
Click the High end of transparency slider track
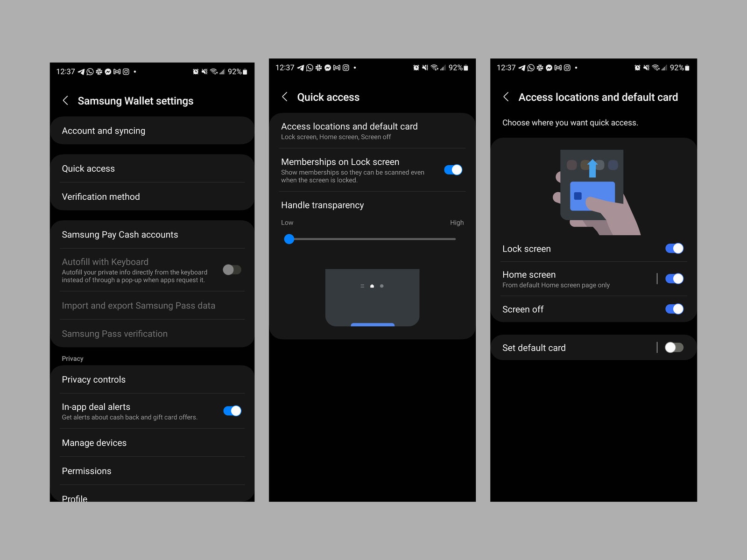tap(454, 239)
